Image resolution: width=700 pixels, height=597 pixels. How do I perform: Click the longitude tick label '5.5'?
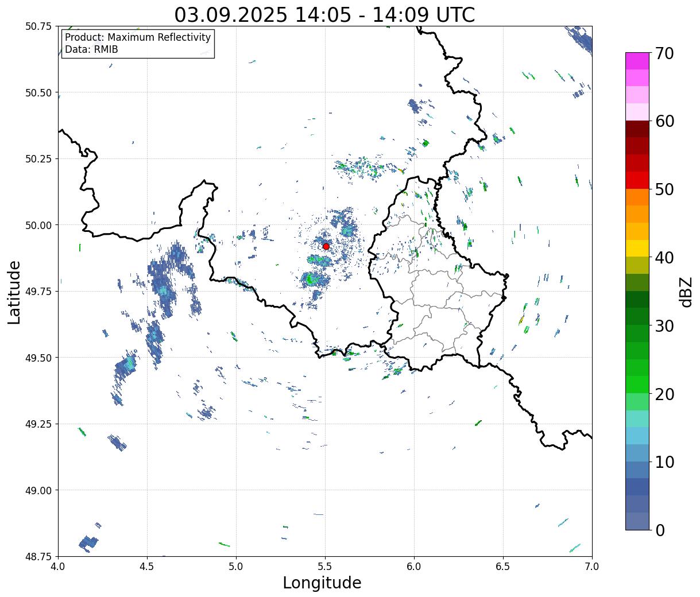click(x=325, y=566)
